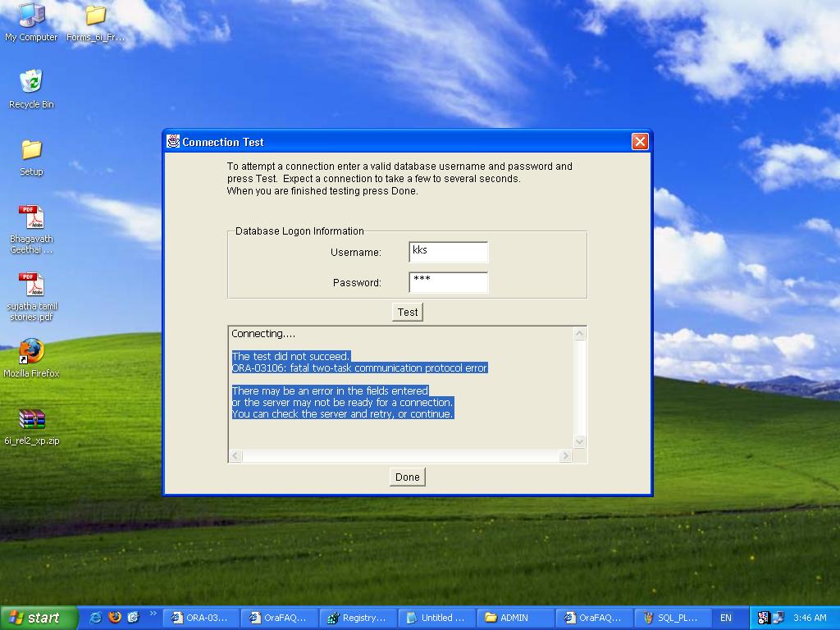Click the ORA-03106 error message line

pos(359,368)
